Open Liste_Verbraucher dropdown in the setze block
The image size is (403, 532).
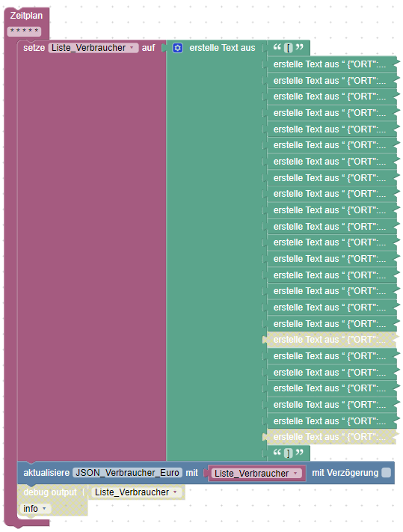[x=93, y=48]
